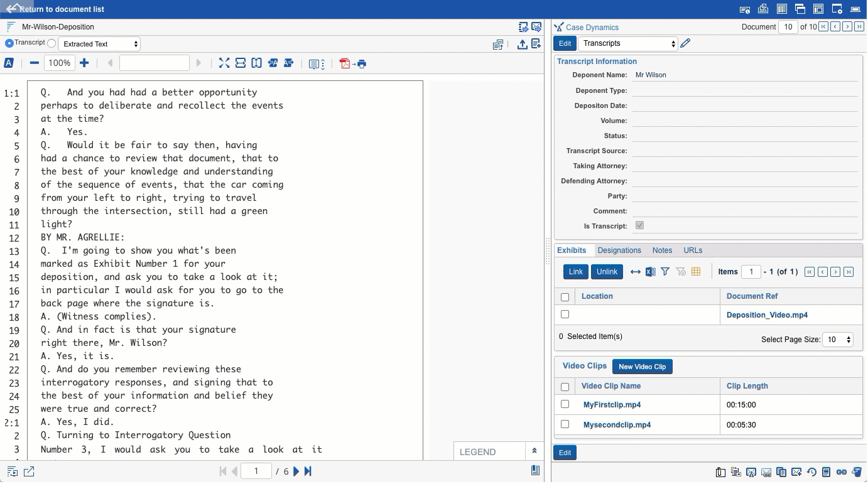Click the fit to screen expand icon
868x484 pixels.
point(224,63)
